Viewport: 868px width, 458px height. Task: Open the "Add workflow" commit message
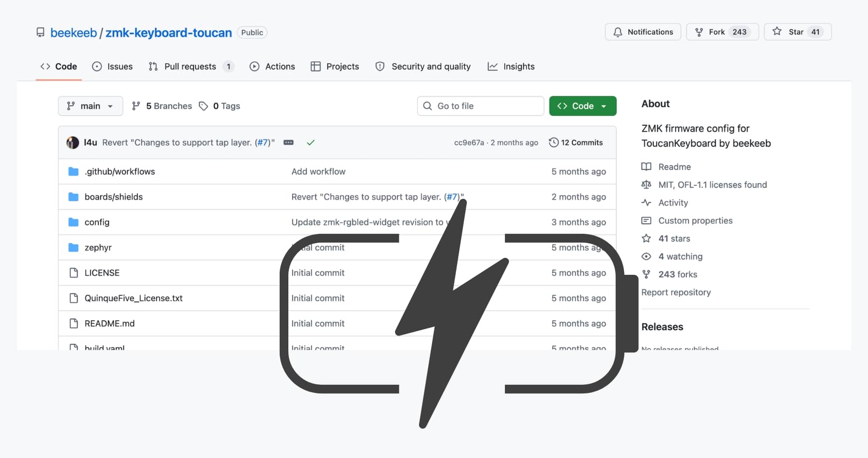tap(318, 172)
